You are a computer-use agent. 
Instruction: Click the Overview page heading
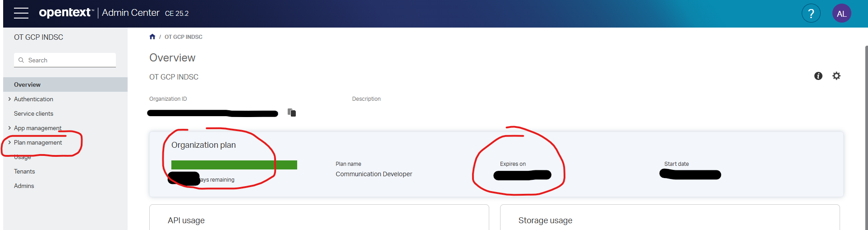tap(172, 58)
